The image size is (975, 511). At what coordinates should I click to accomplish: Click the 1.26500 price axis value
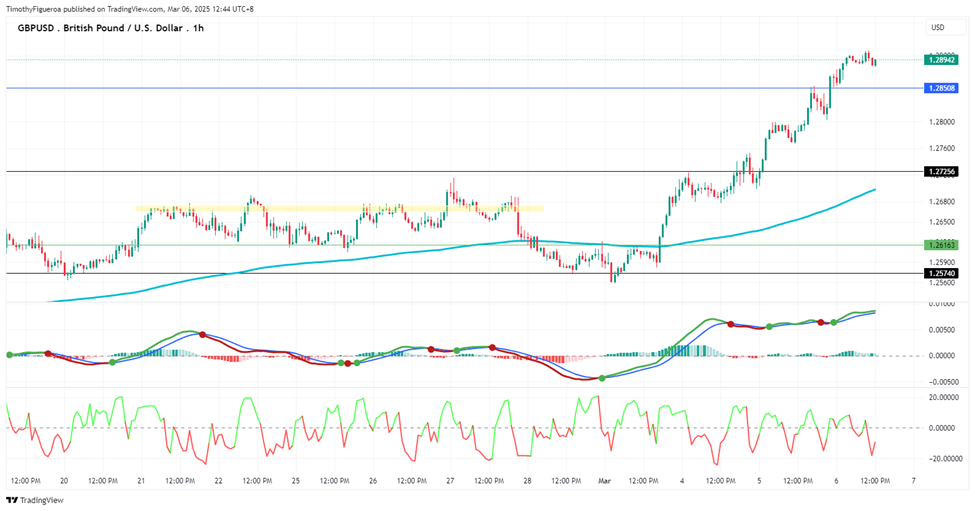pyautogui.click(x=941, y=222)
